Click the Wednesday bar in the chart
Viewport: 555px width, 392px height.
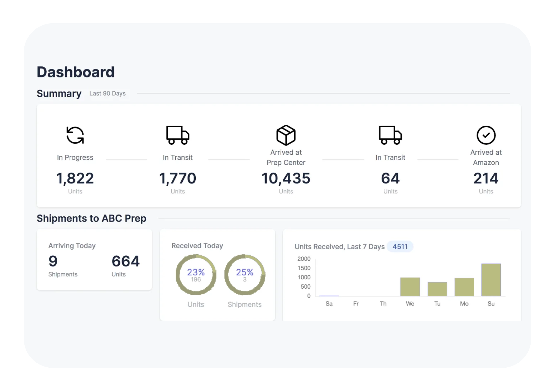point(410,287)
